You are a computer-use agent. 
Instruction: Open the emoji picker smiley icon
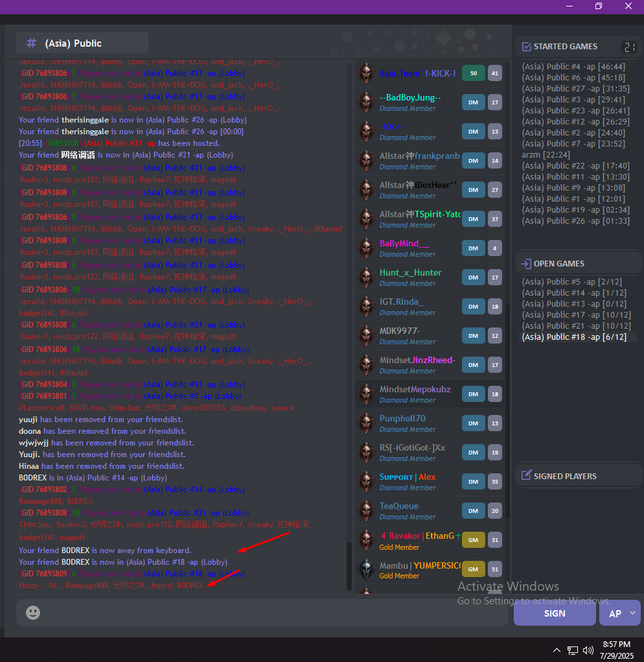pyautogui.click(x=33, y=613)
